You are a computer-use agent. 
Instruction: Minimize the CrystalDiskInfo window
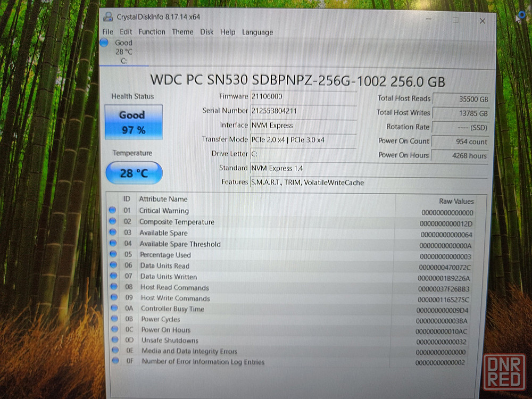[428, 20]
